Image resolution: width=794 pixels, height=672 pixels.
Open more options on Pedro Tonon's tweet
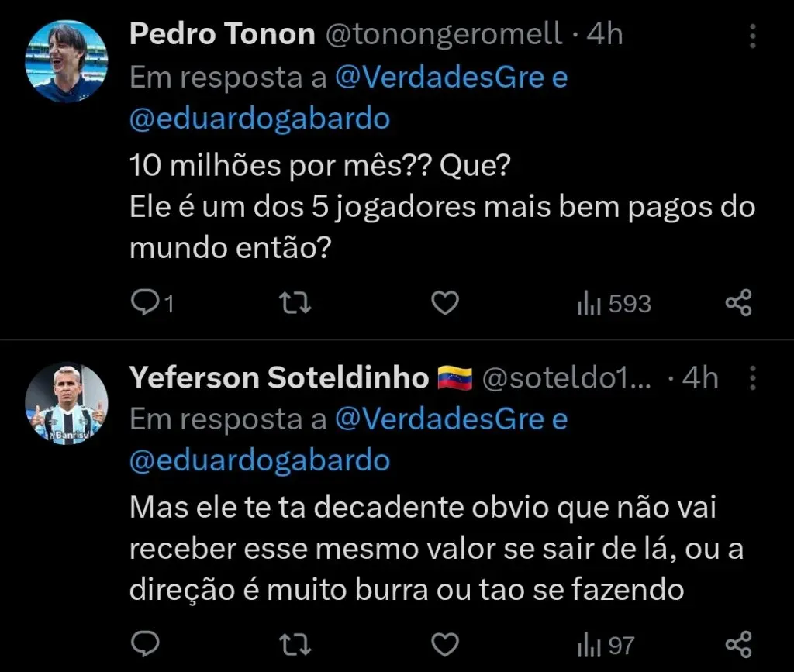pyautogui.click(x=751, y=35)
